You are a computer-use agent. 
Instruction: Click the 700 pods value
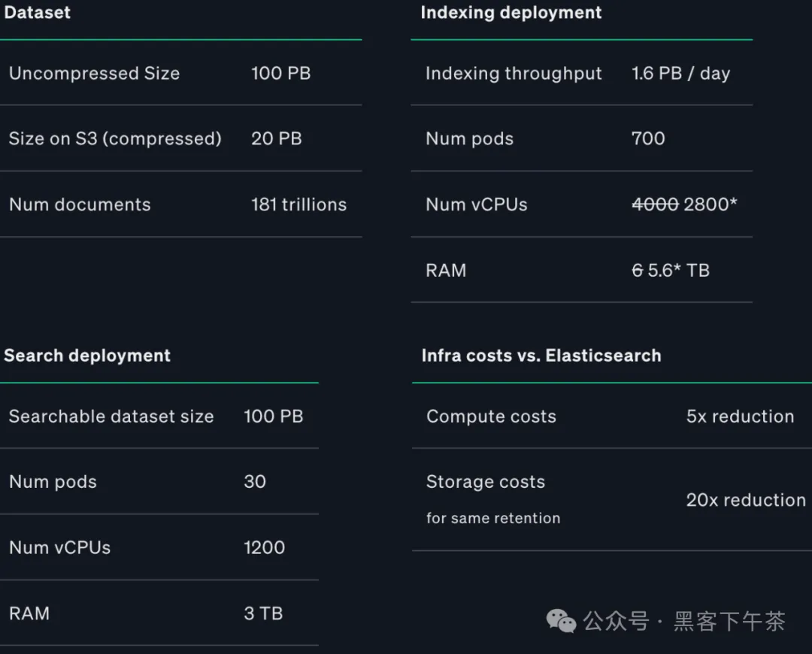[648, 139]
